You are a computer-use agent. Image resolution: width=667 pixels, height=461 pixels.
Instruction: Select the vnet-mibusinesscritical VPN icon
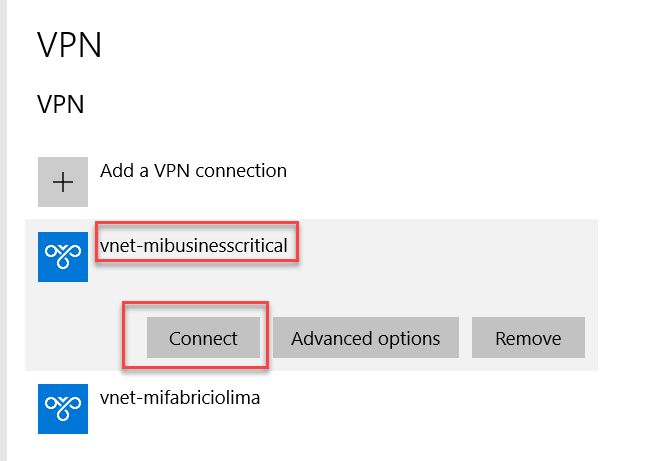63,258
